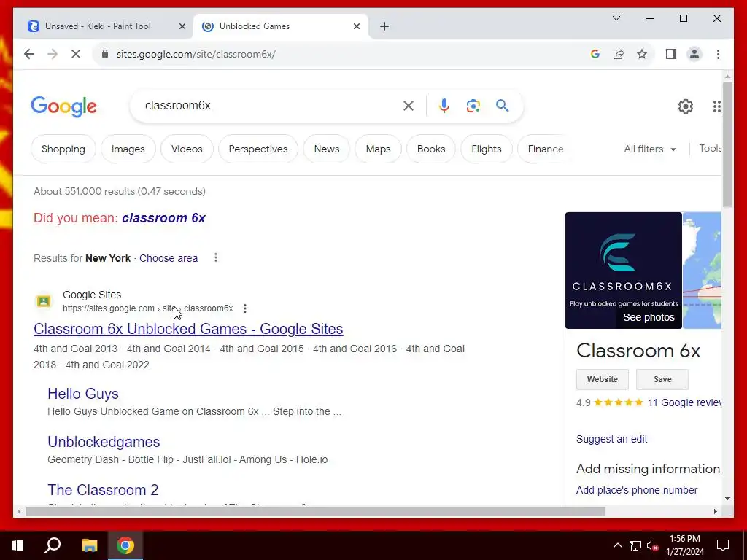Show hidden system tray icons

(x=617, y=545)
